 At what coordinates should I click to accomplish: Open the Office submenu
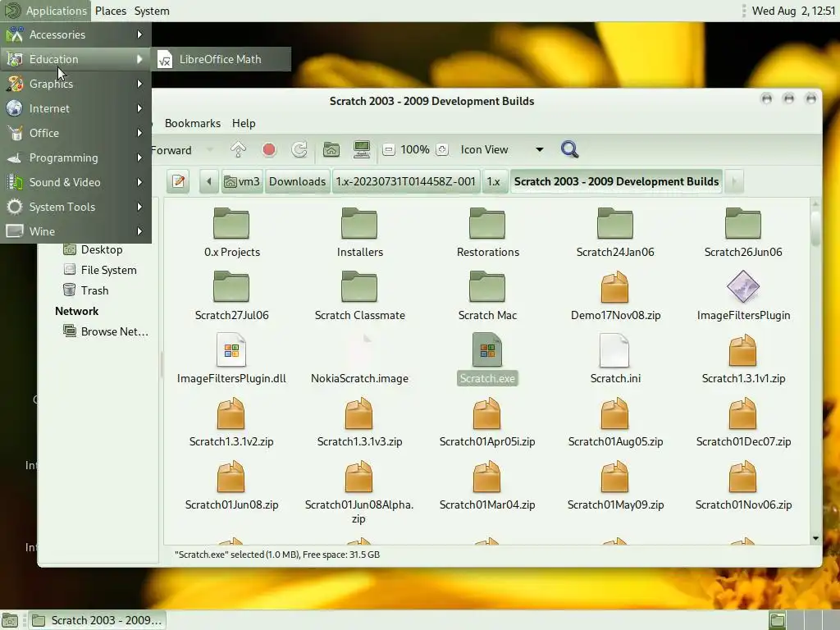(x=75, y=134)
